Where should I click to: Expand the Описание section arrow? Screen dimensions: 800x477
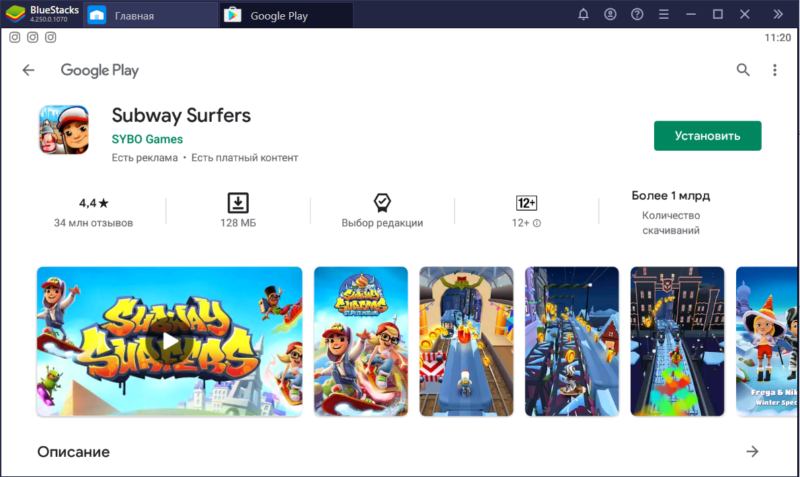[x=752, y=451]
